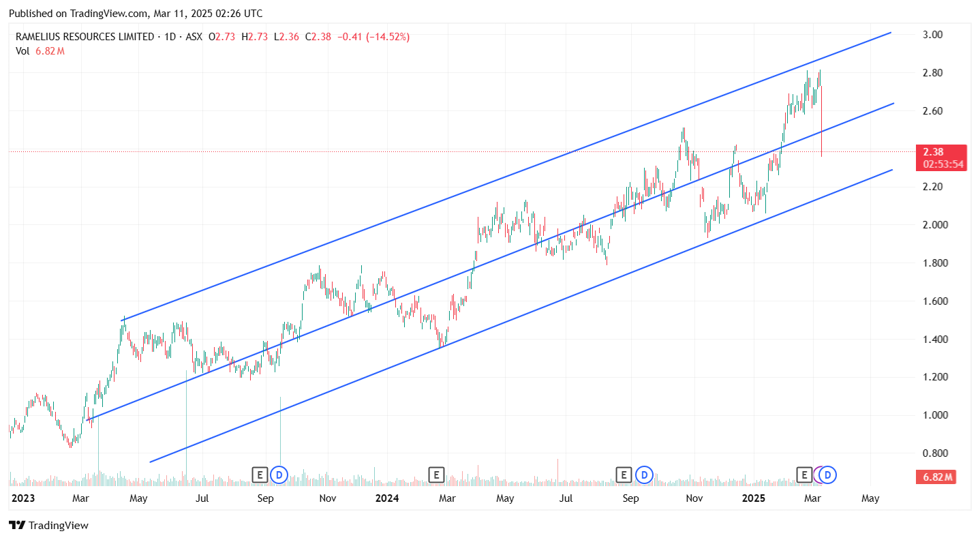This screenshot has width=980, height=540.
Task: Click the 1.000 price axis label
Action: pos(935,415)
